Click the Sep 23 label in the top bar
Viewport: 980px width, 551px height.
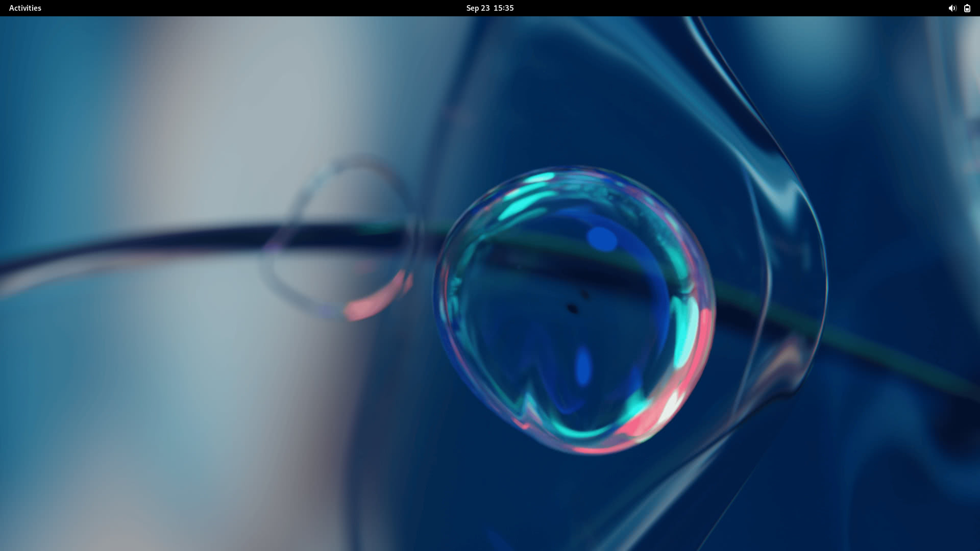tap(477, 8)
